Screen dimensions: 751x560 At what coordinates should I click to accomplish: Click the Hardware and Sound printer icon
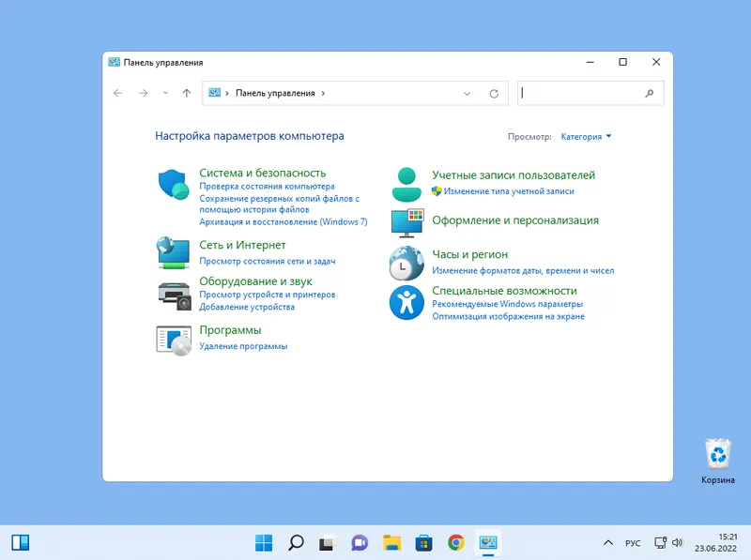pyautogui.click(x=173, y=295)
